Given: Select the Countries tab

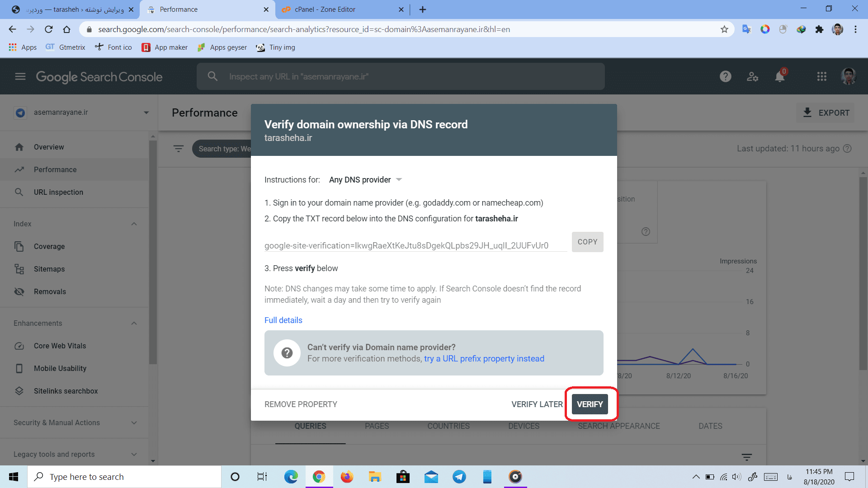Looking at the screenshot, I should (448, 426).
